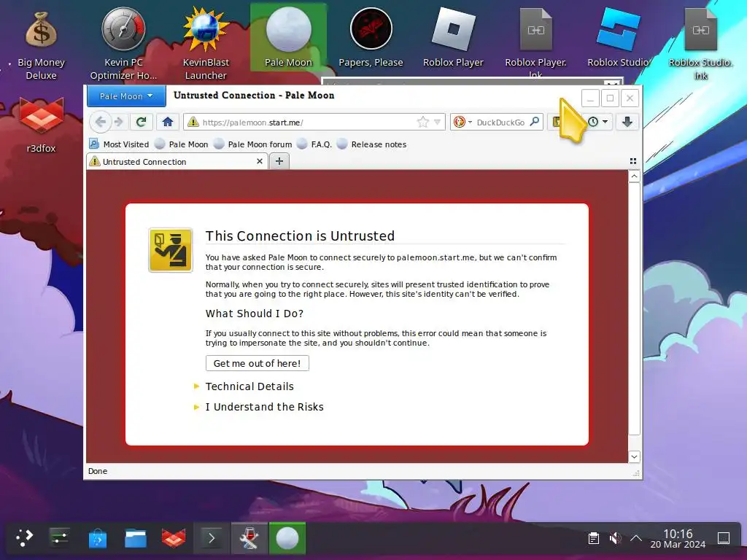Select Roblox Studio.lnk desktop file
This screenshot has width=747, height=560.
point(700,44)
